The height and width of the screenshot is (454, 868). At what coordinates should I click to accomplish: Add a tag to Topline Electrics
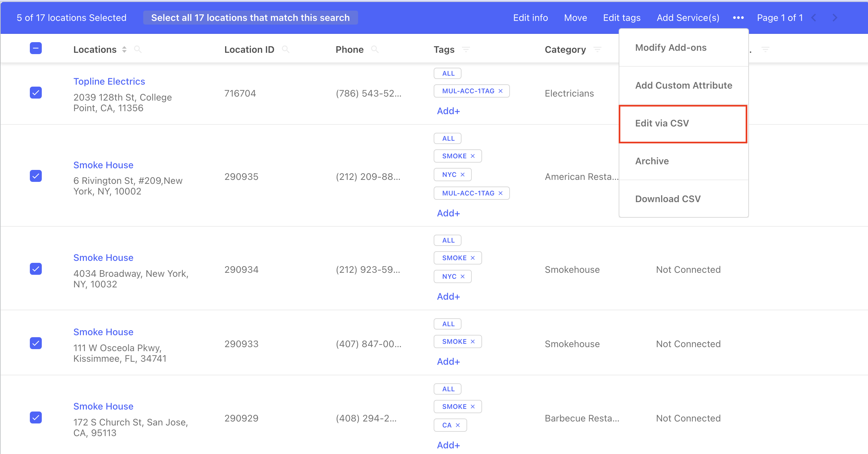pyautogui.click(x=448, y=111)
